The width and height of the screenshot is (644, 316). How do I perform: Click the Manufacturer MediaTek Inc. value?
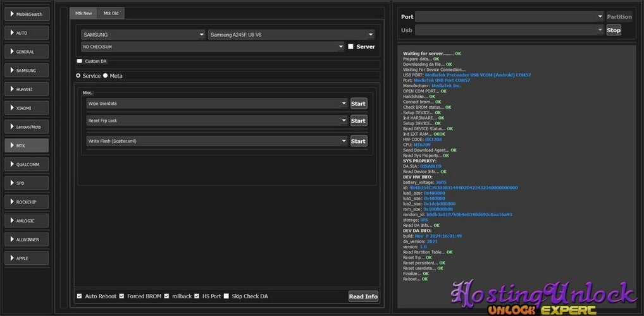[446, 86]
